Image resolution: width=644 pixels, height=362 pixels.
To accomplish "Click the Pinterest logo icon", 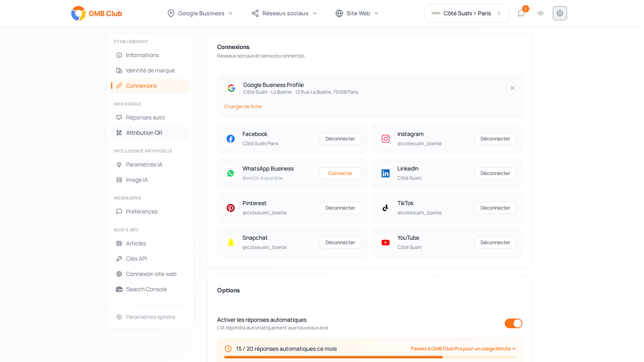I will [x=231, y=208].
